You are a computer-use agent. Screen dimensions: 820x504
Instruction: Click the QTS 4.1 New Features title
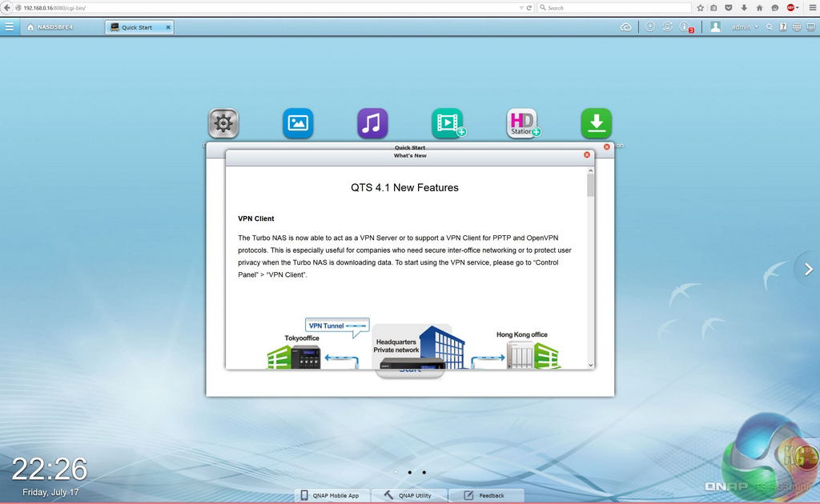click(404, 187)
